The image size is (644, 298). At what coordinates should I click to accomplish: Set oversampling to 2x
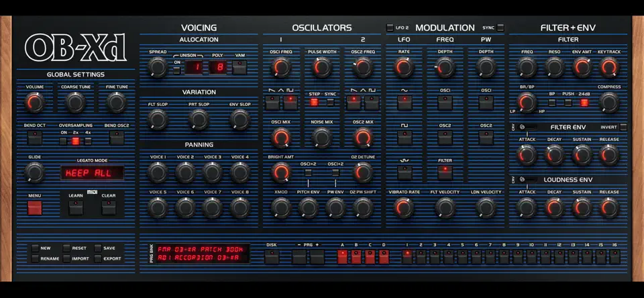tap(76, 141)
